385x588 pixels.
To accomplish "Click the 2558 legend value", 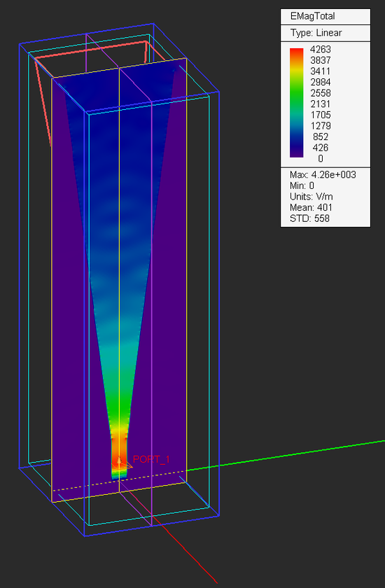I will pyautogui.click(x=321, y=92).
